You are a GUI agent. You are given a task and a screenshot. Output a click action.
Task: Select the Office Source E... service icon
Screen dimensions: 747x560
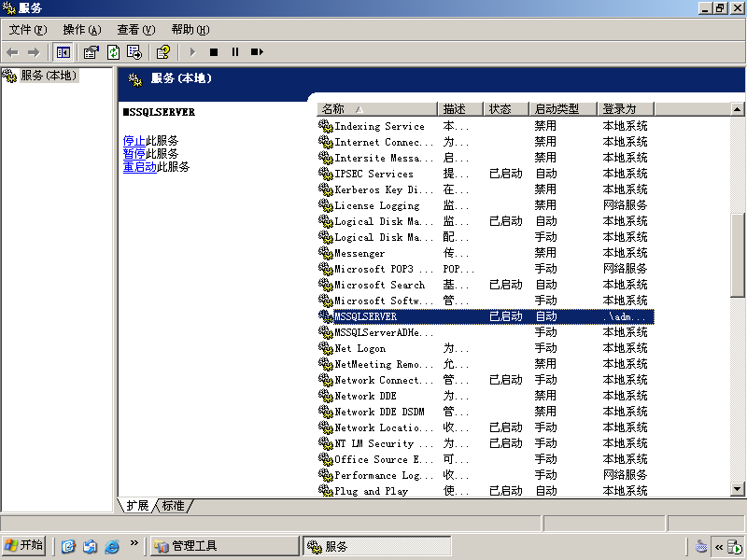pyautogui.click(x=325, y=459)
